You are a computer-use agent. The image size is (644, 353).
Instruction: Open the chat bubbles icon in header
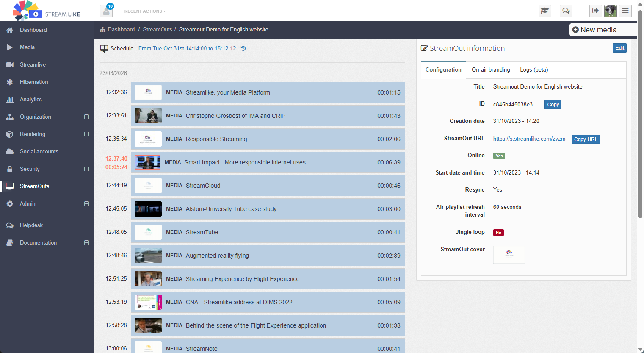point(566,11)
